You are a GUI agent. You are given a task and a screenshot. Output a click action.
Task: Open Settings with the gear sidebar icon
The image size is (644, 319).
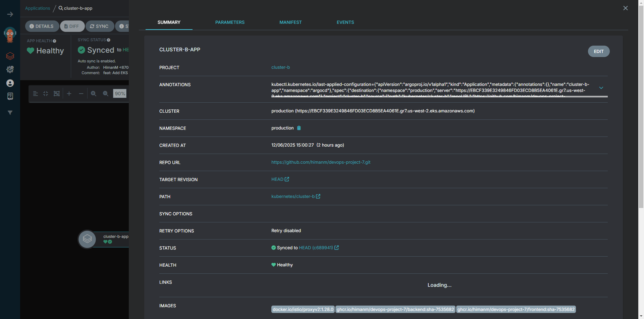[10, 69]
